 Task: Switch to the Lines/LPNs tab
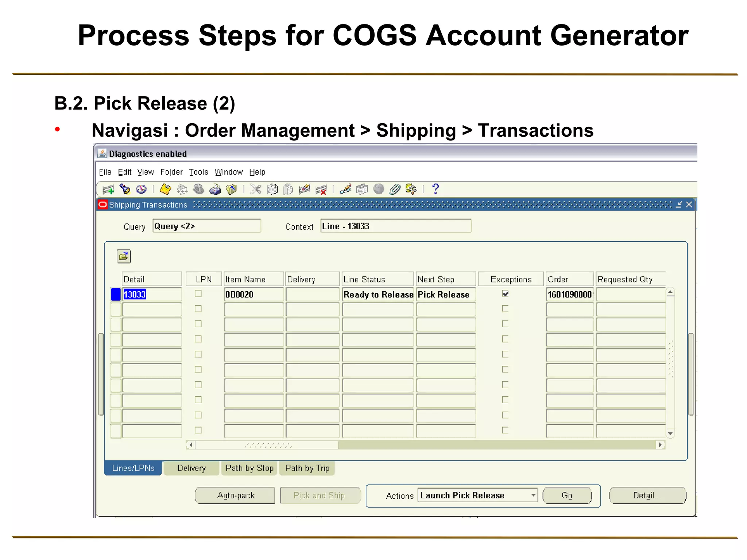point(133,468)
